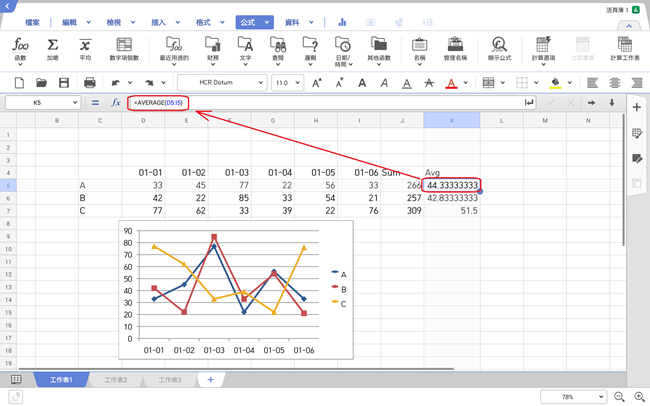Click the undo arrow icon
This screenshot has width=650, height=406.
[116, 83]
